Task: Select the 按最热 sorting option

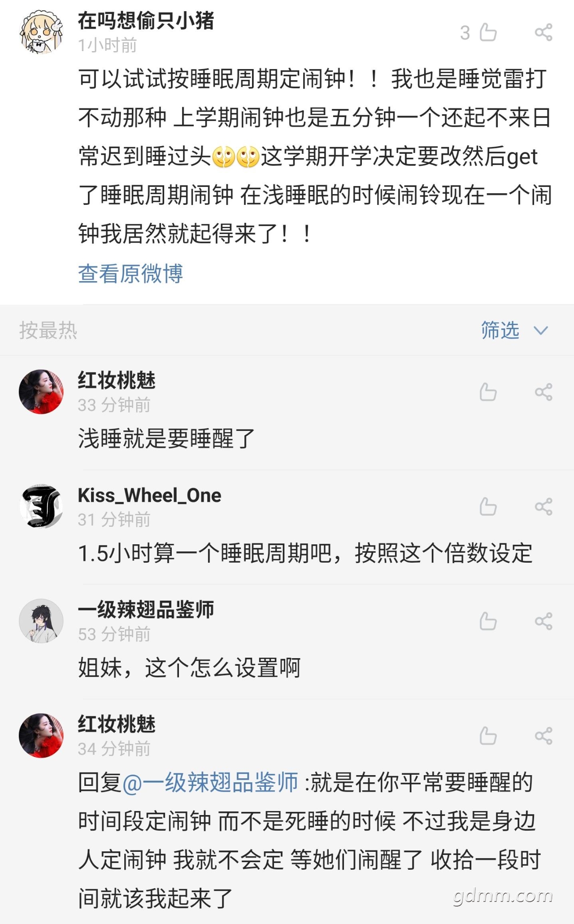Action: click(x=48, y=330)
